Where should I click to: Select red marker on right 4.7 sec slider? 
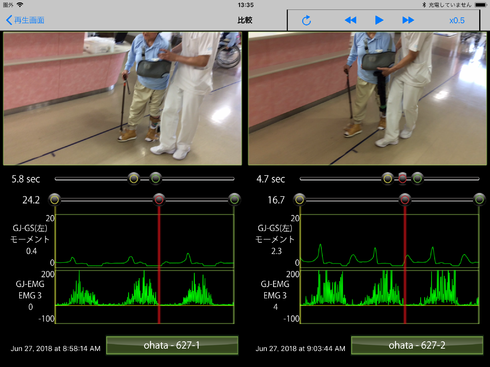(x=402, y=179)
